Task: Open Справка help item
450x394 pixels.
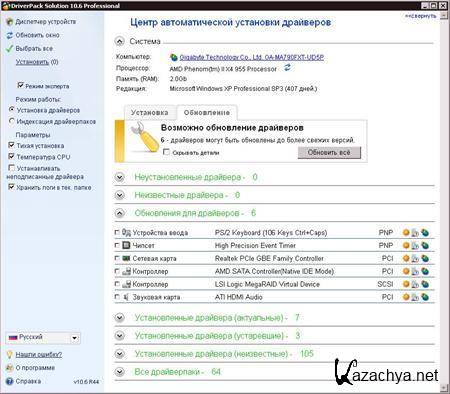Action: pyautogui.click(x=23, y=381)
